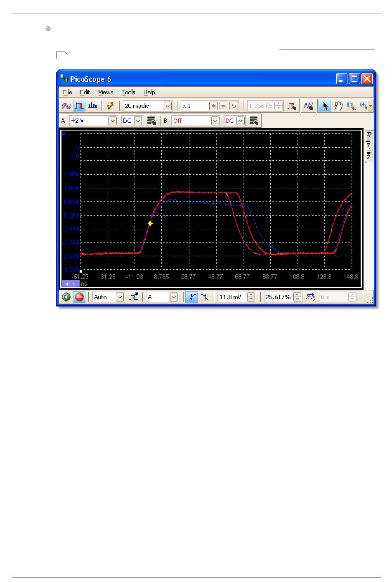Expand the toolbar overflow arrow
The image size is (392, 582).
pyautogui.click(x=371, y=106)
